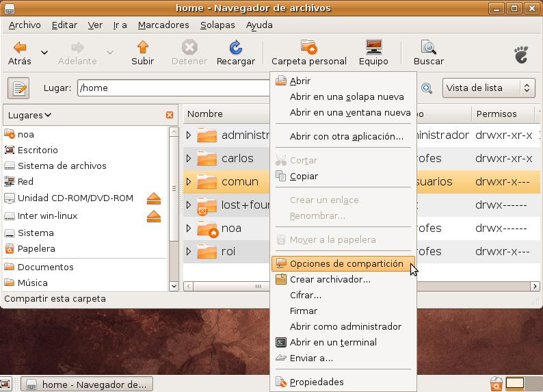Click the Nombre column header
Image resolution: width=543 pixels, height=392 pixels.
coord(205,114)
